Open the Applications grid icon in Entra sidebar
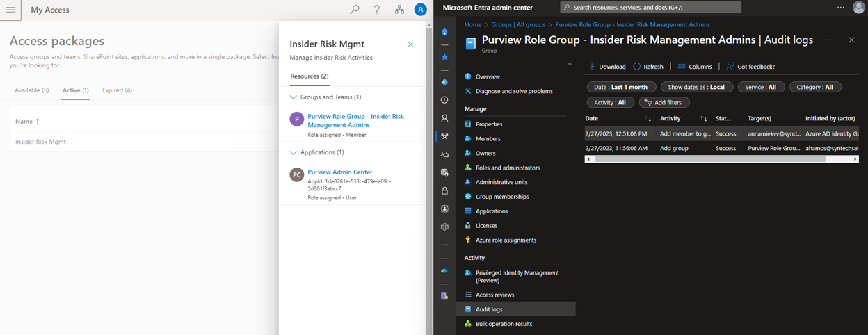 [x=444, y=172]
